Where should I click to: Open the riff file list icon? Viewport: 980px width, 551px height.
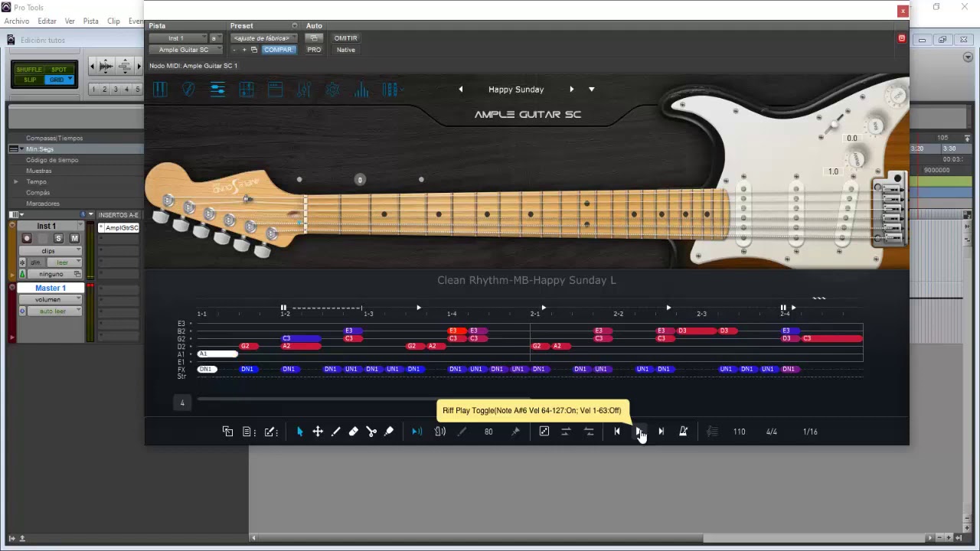pyautogui.click(x=248, y=432)
